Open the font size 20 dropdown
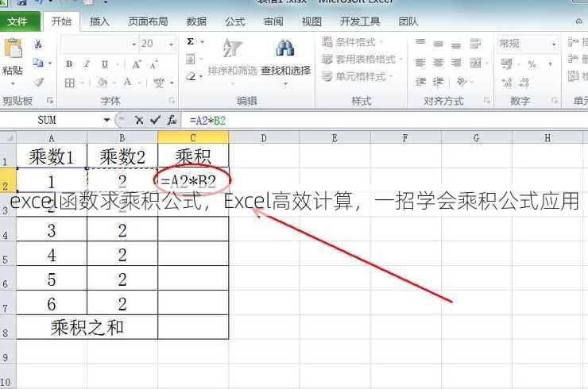 (x=171, y=44)
